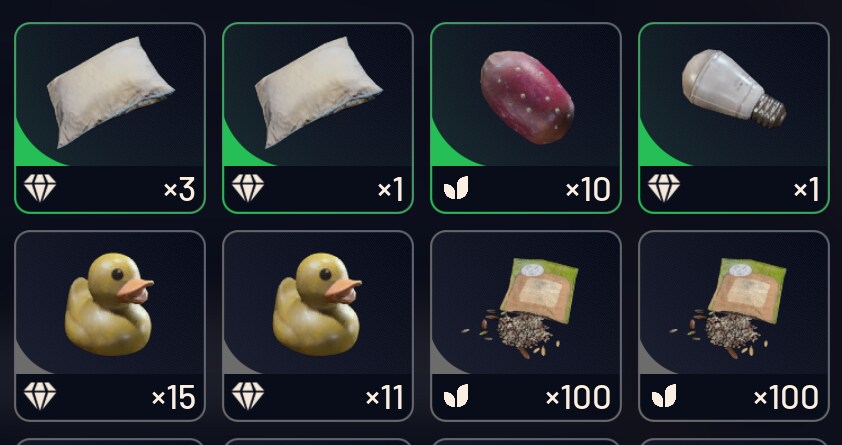Select the pillow item with quantity ×3
The height and width of the screenshot is (445, 842).
110,118
